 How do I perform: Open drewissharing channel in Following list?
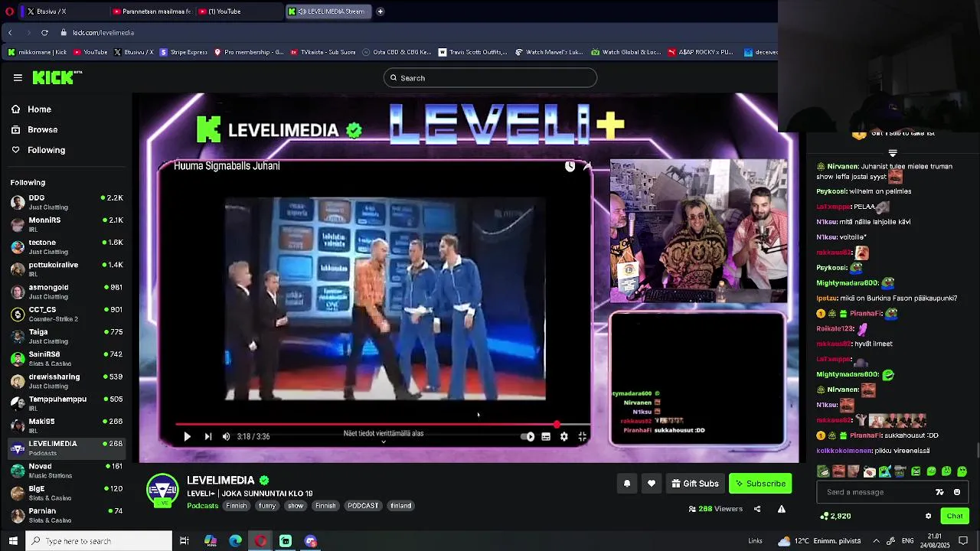pos(67,380)
